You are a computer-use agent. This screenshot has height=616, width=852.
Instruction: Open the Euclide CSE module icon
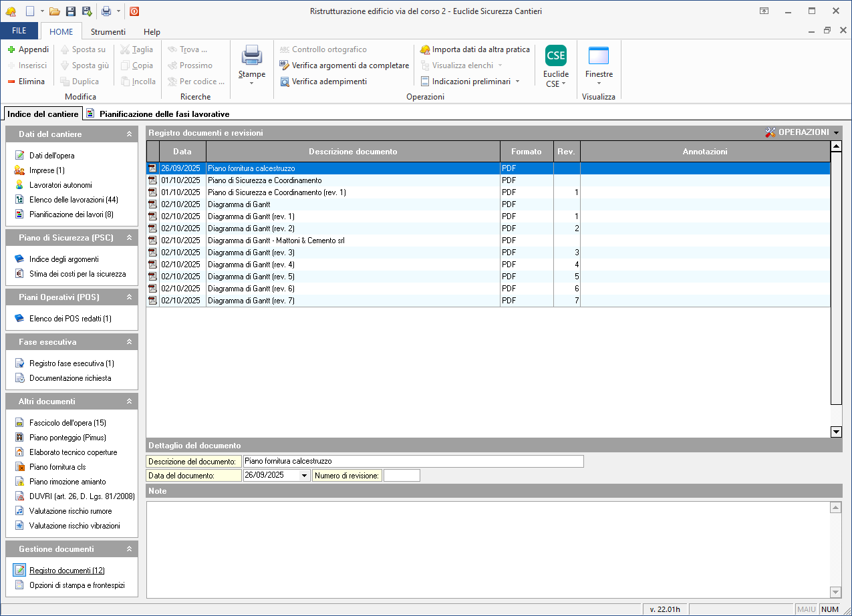coord(555,56)
